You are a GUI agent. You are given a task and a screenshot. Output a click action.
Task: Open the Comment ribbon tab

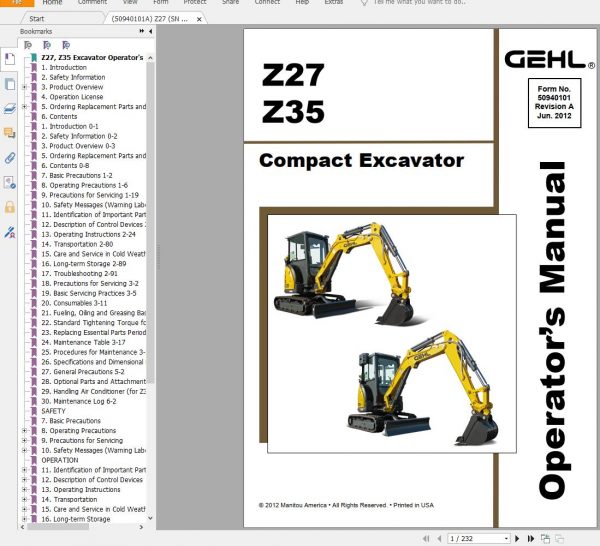92,2
